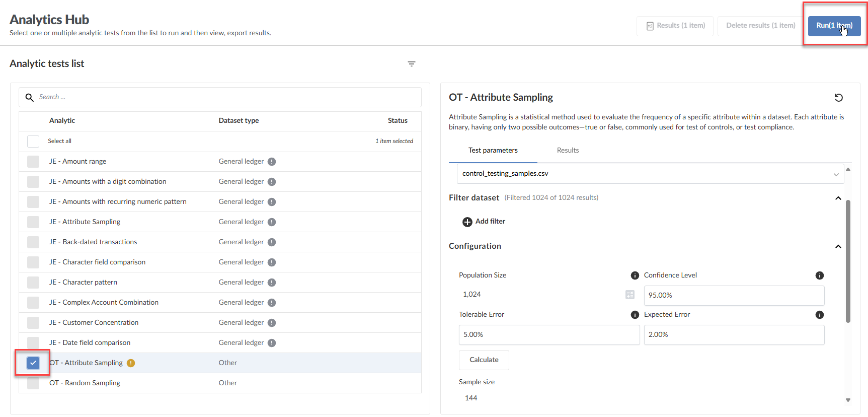The width and height of the screenshot is (868, 417).
Task: Click info icon next to Expected Error
Action: click(820, 315)
